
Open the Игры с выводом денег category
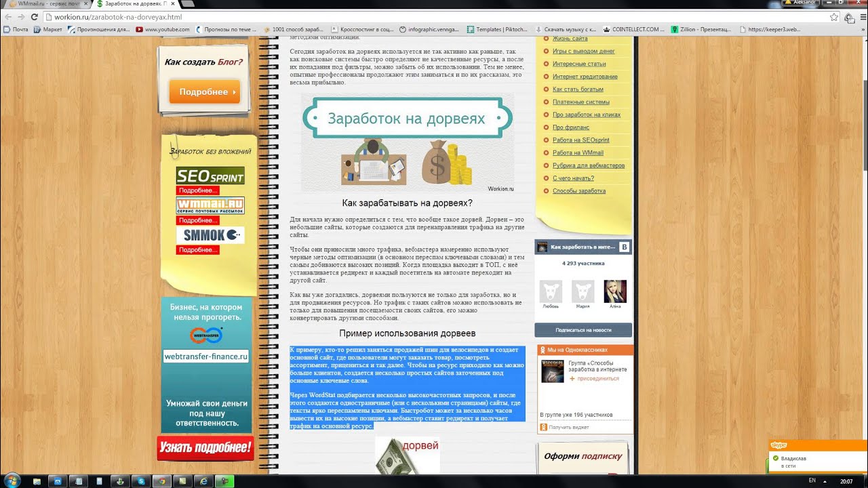(584, 51)
